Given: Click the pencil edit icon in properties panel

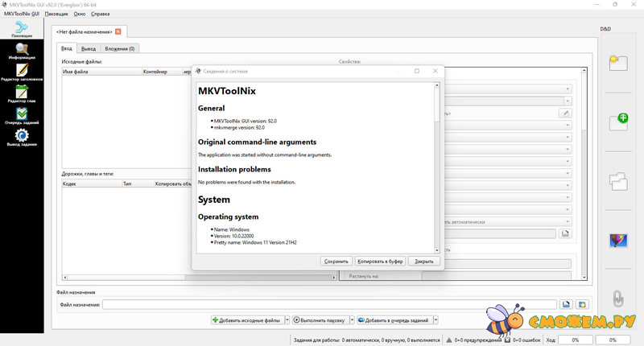Looking at the screenshot, I should 566,113.
